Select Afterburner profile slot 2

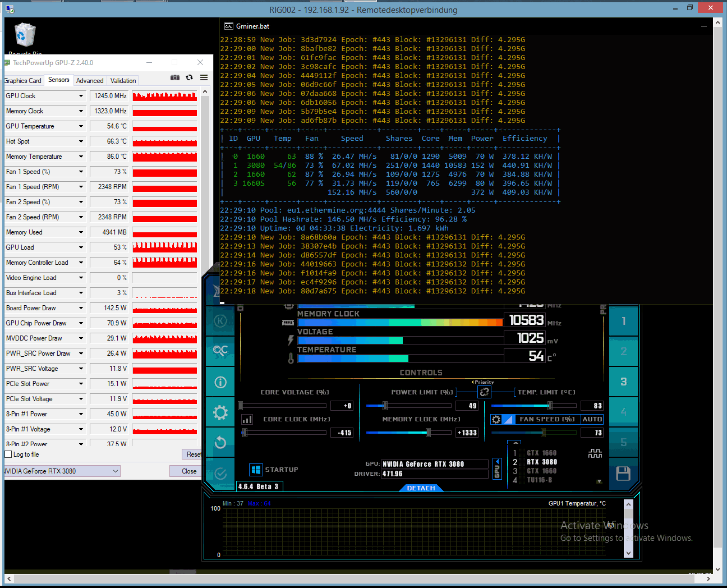coord(623,351)
